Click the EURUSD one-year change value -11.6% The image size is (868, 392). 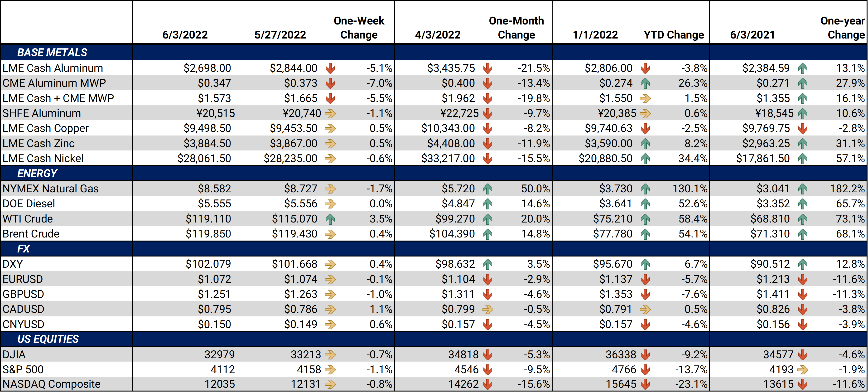coord(849,279)
